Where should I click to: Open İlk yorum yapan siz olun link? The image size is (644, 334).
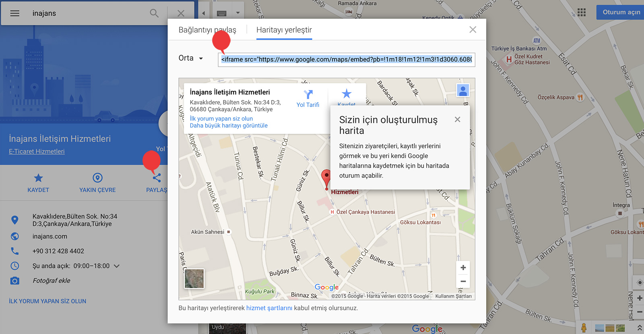coord(221,119)
